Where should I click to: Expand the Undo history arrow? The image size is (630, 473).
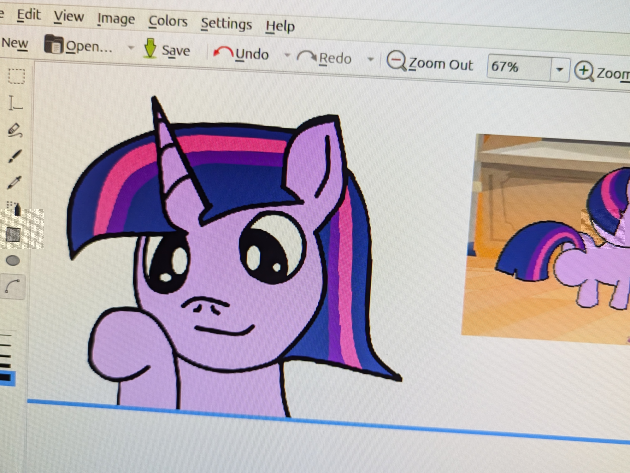[287, 55]
